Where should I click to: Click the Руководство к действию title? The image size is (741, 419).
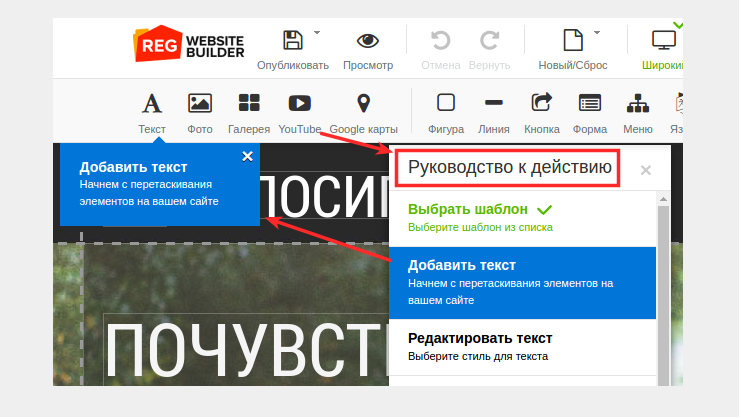click(x=509, y=167)
